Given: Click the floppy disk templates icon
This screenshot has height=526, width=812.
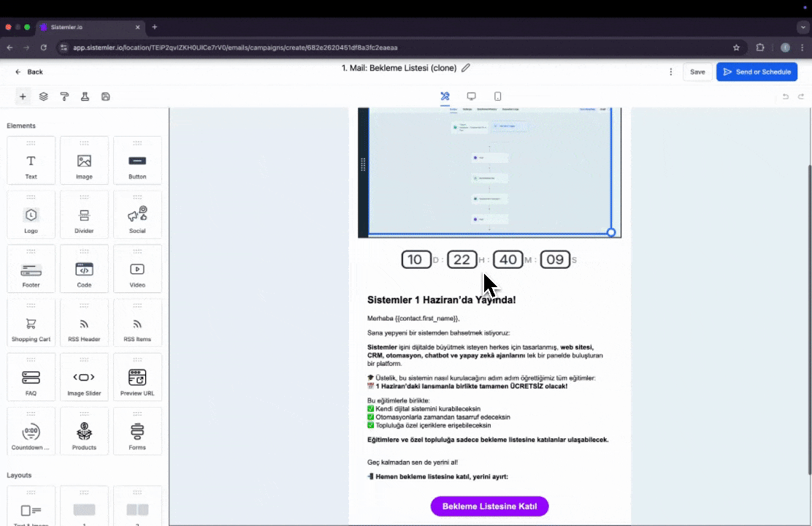Looking at the screenshot, I should [x=106, y=96].
